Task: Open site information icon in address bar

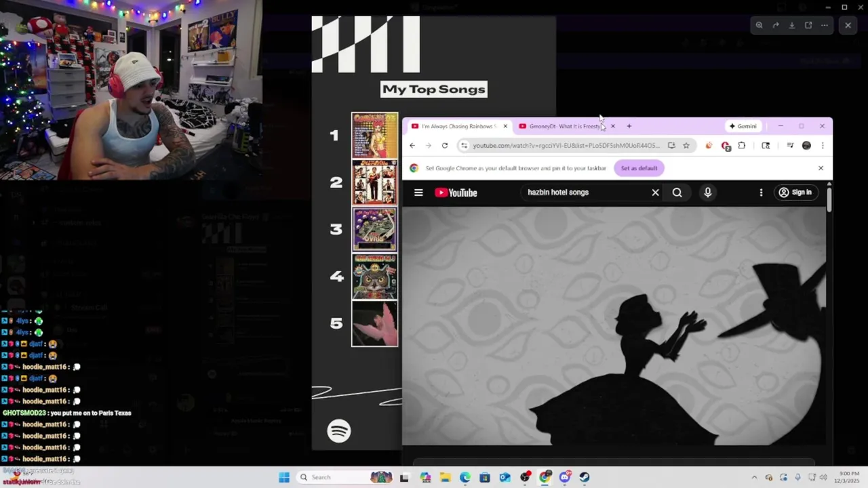Action: pyautogui.click(x=464, y=146)
